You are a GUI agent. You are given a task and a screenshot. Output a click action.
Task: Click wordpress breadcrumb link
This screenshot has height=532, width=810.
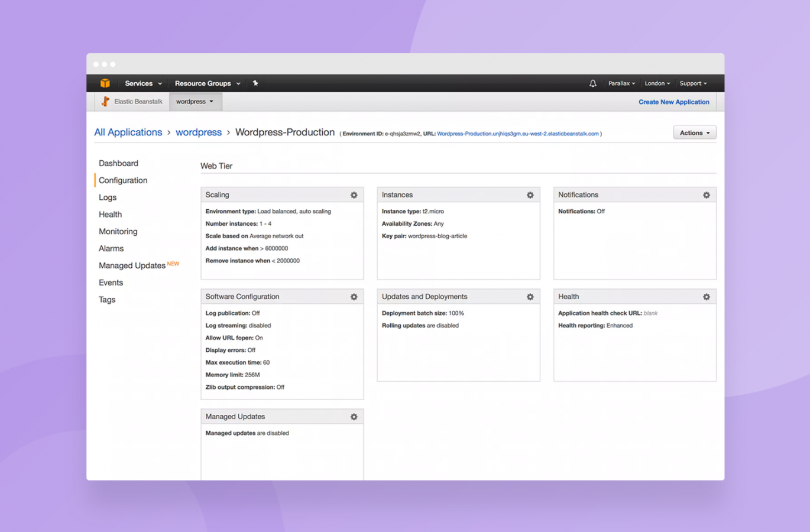[199, 132]
